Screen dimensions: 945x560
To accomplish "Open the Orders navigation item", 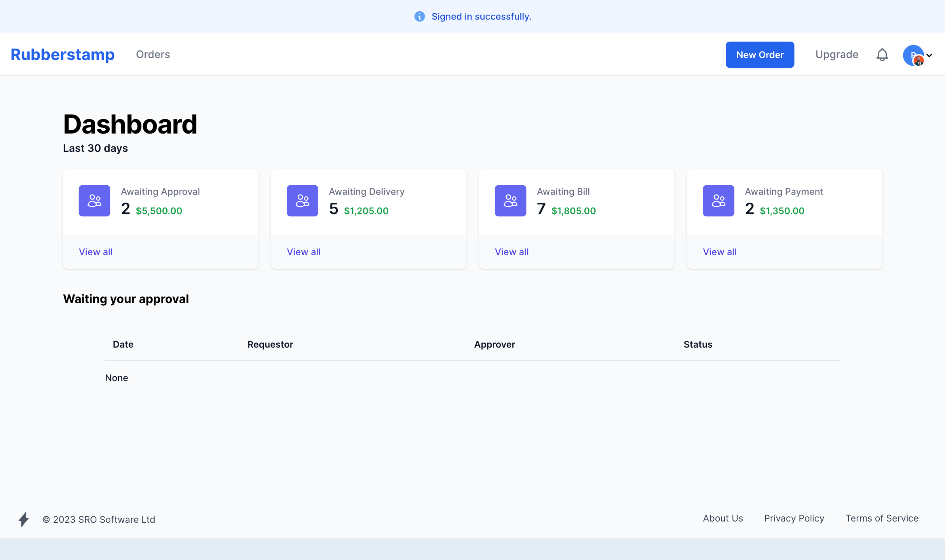I will coord(153,54).
